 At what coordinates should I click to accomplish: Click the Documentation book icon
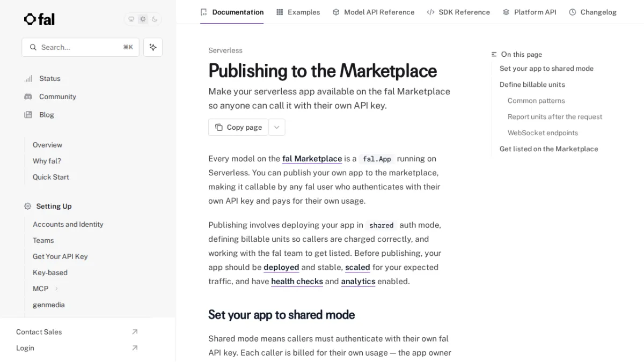[x=204, y=12]
